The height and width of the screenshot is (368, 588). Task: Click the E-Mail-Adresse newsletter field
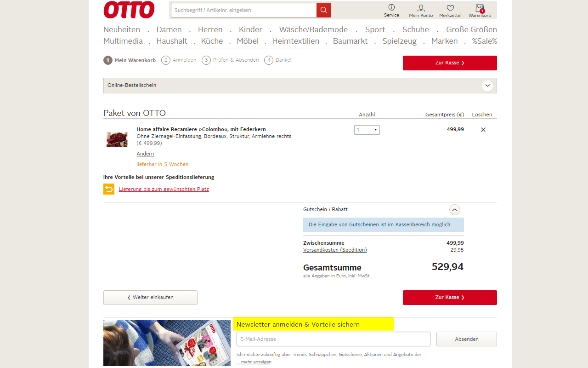coord(334,339)
